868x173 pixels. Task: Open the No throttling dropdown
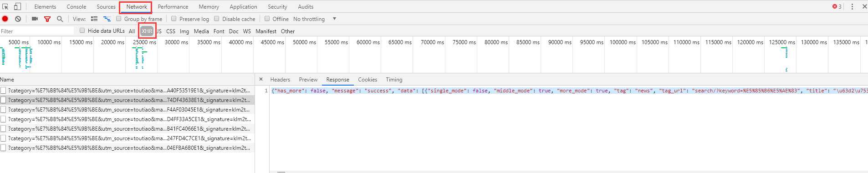(x=315, y=19)
